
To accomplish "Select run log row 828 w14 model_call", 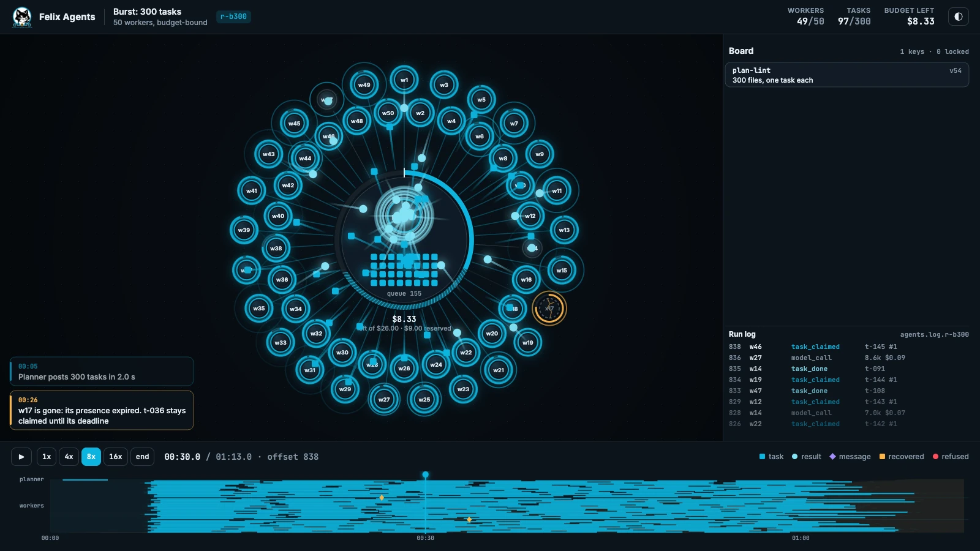I will pos(849,413).
